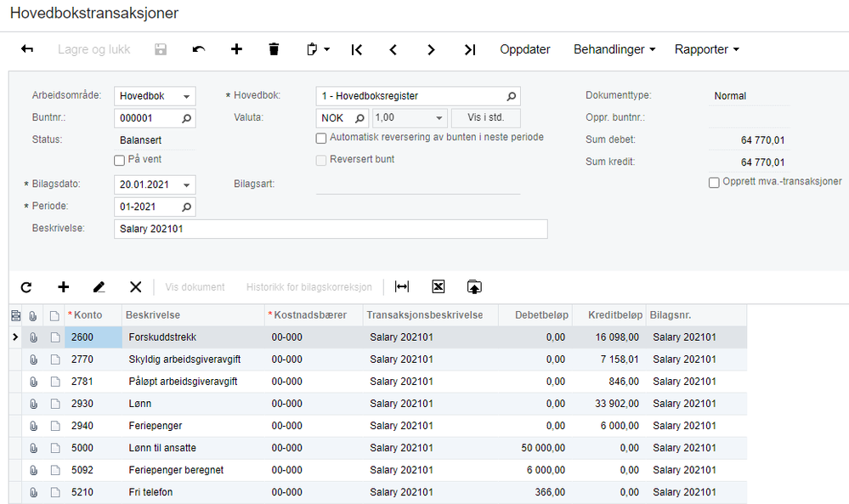Open Hovedbok lookup magnifier
The width and height of the screenshot is (849, 504).
click(x=511, y=96)
